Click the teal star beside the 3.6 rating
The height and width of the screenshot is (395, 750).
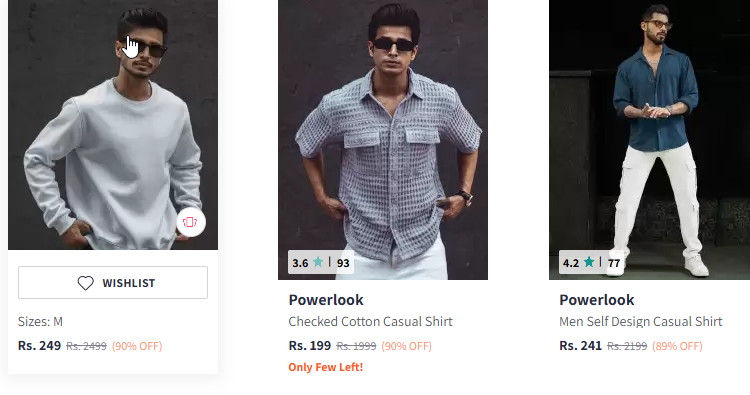coord(318,262)
